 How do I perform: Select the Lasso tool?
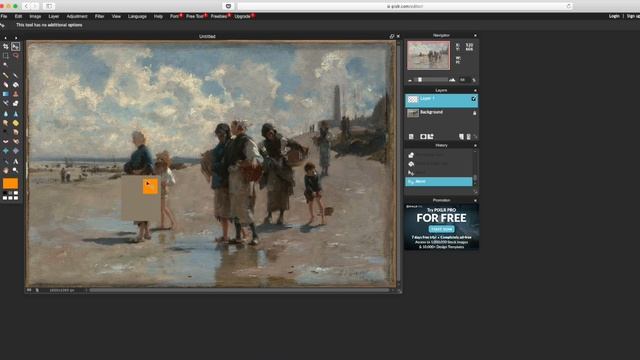(16, 56)
